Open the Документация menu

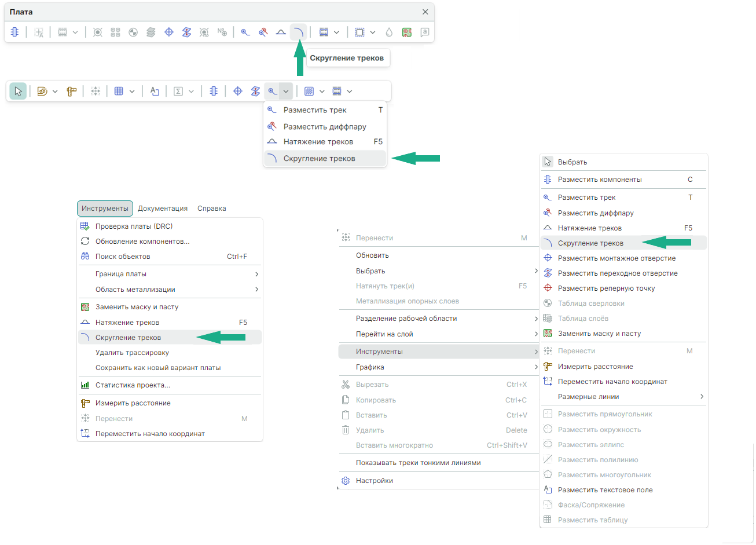tap(163, 209)
